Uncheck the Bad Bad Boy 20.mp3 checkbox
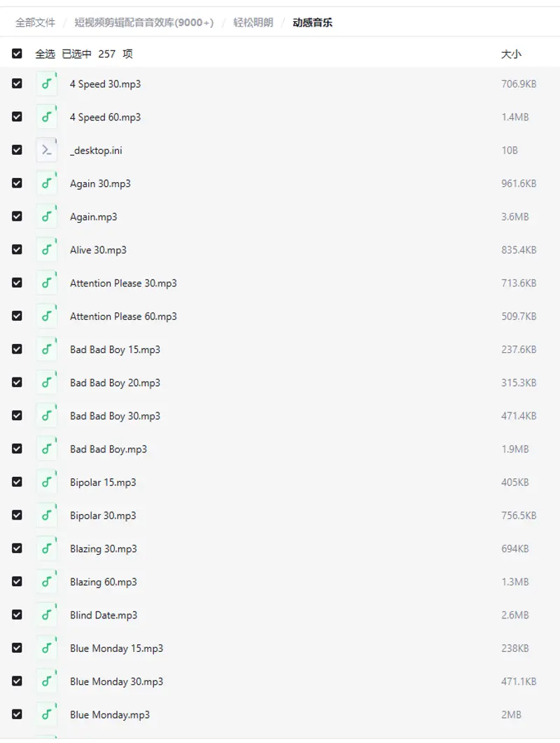This screenshot has height=743, width=560. 17,382
